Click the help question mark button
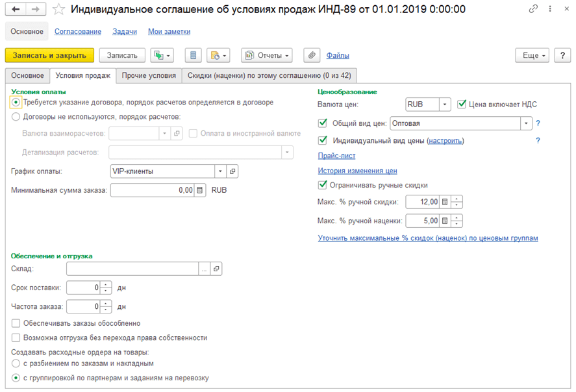 coord(562,56)
